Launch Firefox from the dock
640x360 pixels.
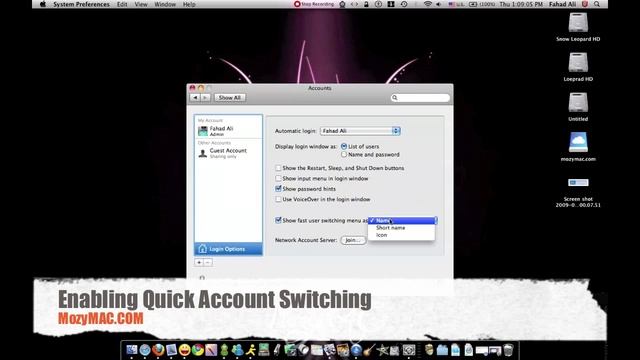pyautogui.click(x=158, y=350)
